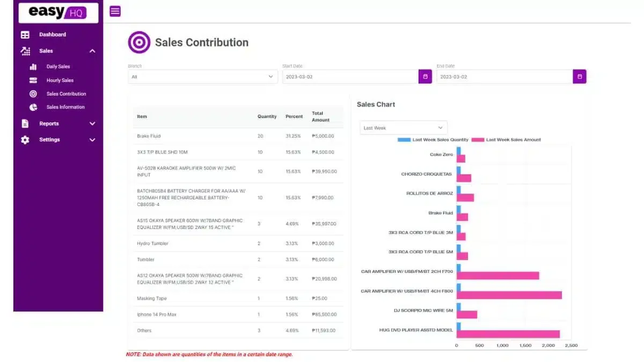Click the Sales Contribution target icon in sidebar
This screenshot has height=362, width=644.
coord(33,94)
